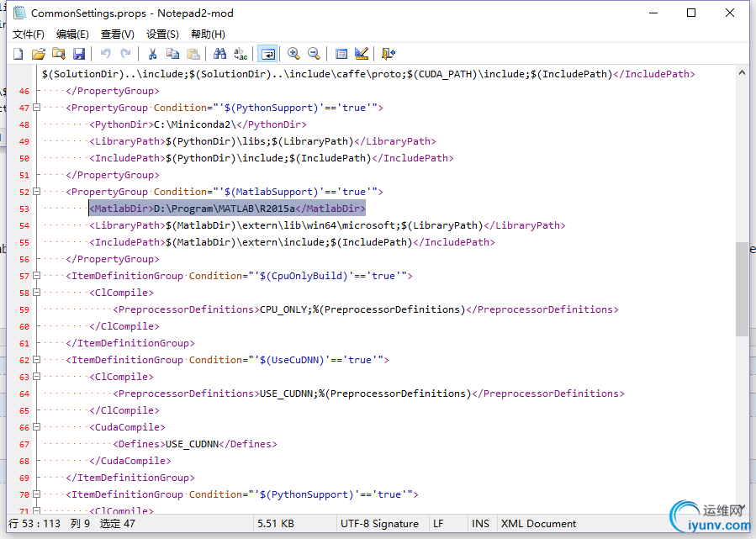The width and height of the screenshot is (756, 539).
Task: Click the 5.51 KB file size status entry
Action: point(276,524)
